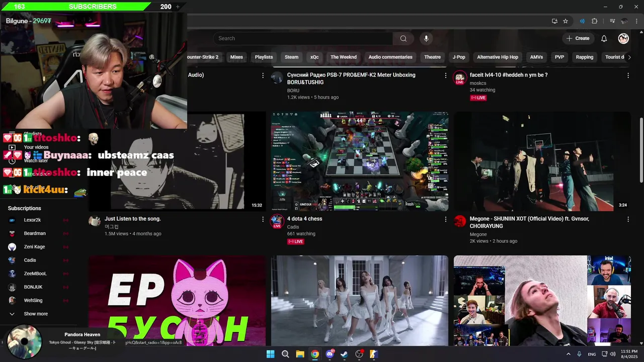
Task: Select the Steam filter chip
Action: pyautogui.click(x=291, y=57)
